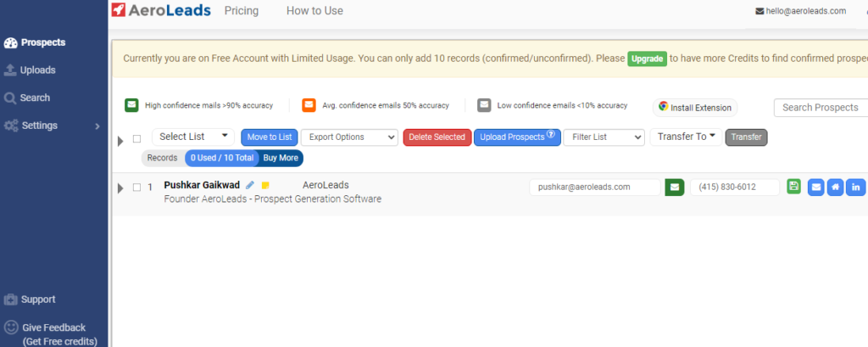868x347 pixels.
Task: Click the Buy More button
Action: click(281, 158)
